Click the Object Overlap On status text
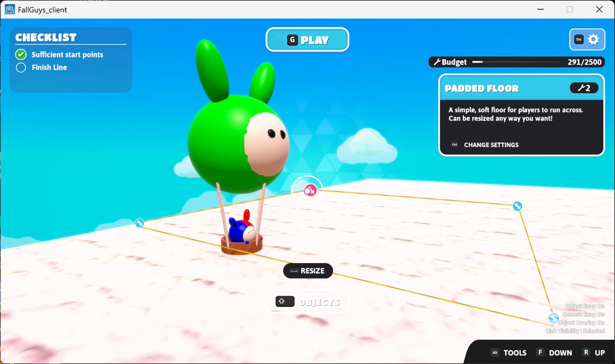 pos(581,323)
